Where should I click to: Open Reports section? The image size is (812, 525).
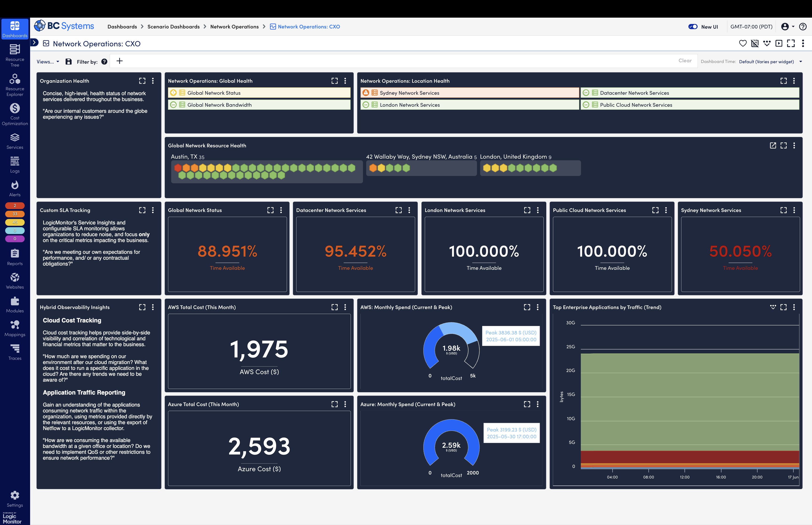click(x=15, y=257)
